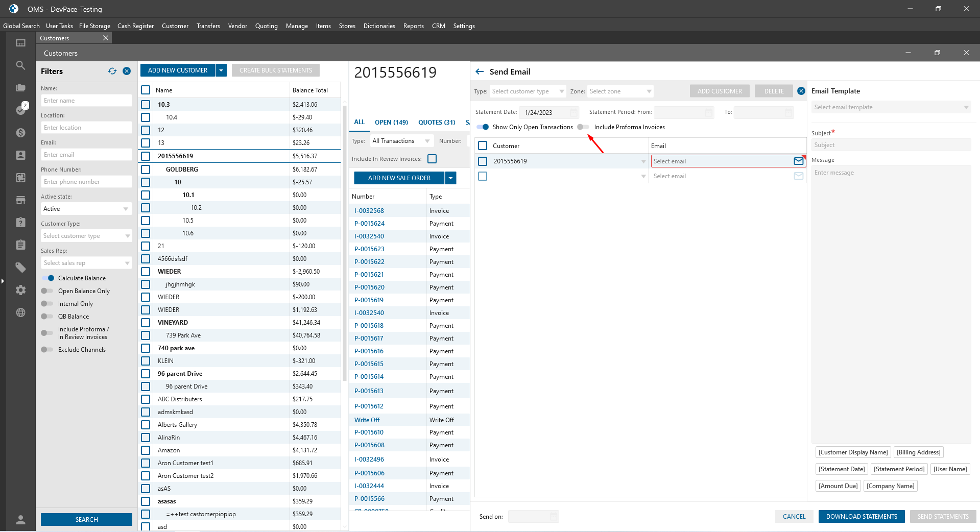Open the globe icon in sidebar
Viewport: 980px width, 532px height.
tap(20, 312)
